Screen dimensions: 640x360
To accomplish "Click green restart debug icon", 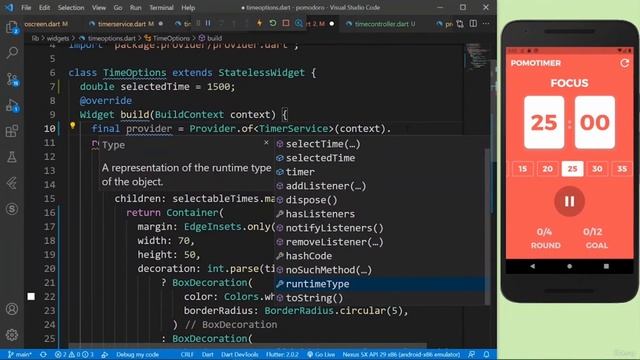I will pyautogui.click(x=273, y=23).
